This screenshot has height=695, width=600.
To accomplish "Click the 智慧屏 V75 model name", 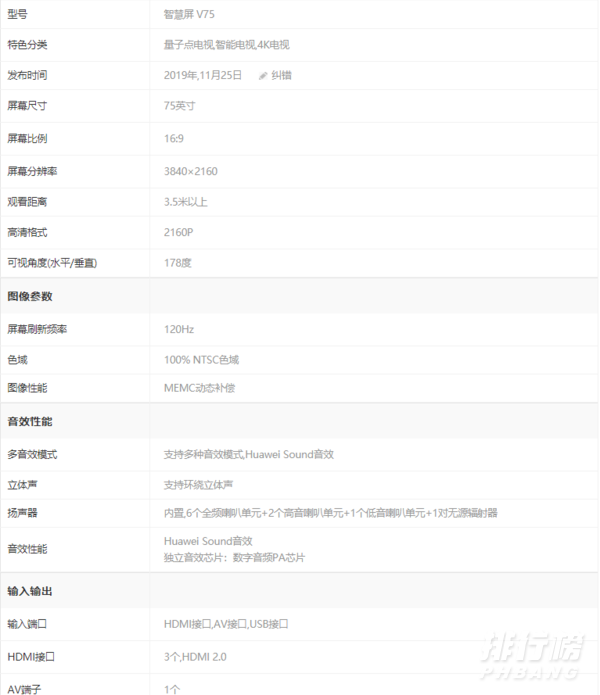I will (x=188, y=15).
